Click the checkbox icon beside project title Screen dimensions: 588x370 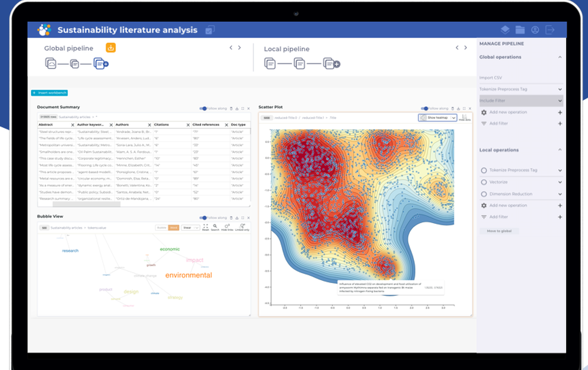coord(210,30)
